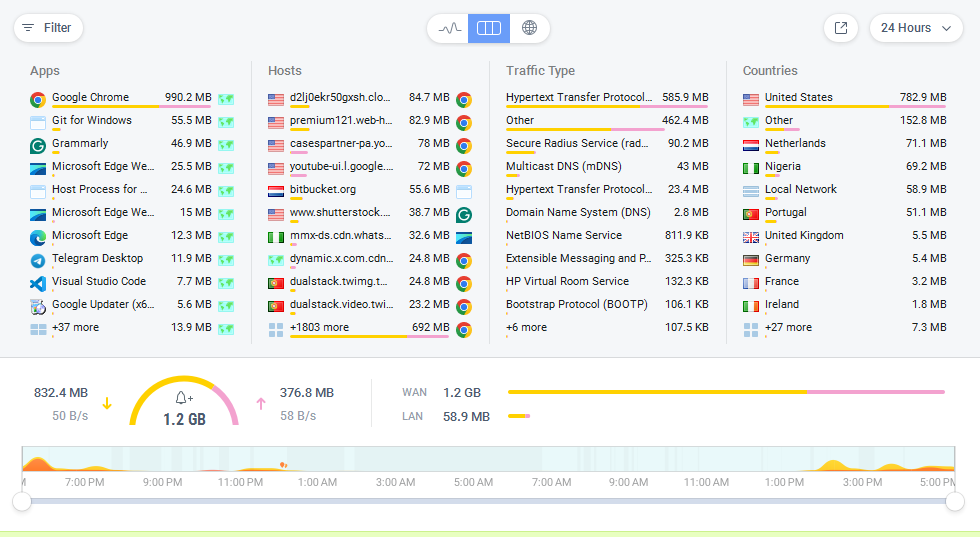Select the Netherlands country row
The width and height of the screenshot is (980, 537).
click(844, 144)
